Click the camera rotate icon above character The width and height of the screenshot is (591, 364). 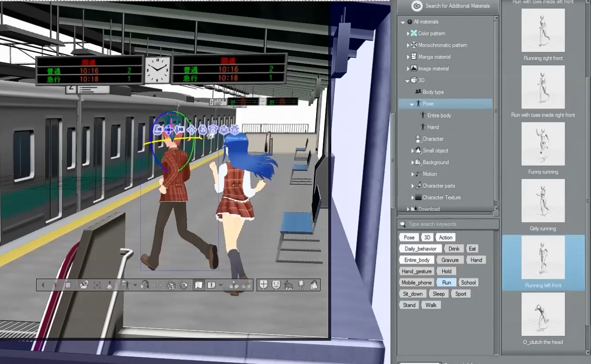(158, 130)
